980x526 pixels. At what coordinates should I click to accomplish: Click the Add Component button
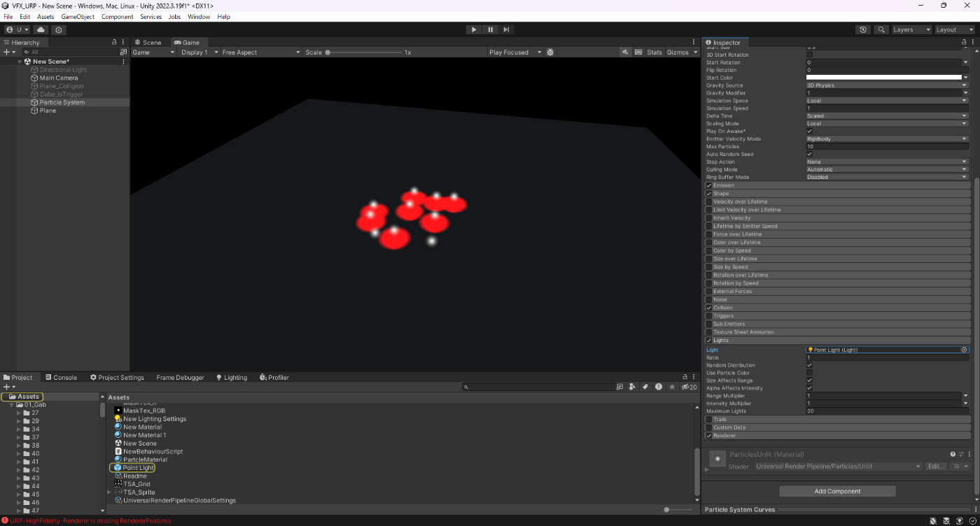point(837,491)
